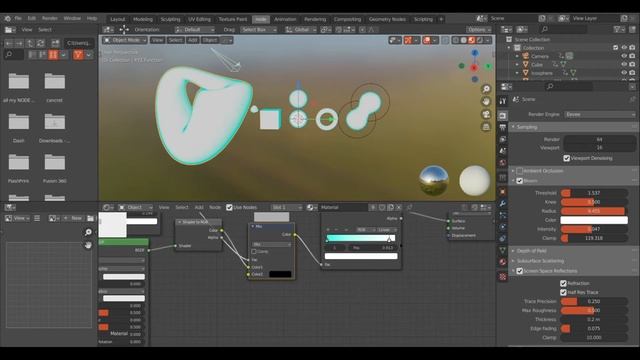Click file browser refresh icon
Screen dimensions: 640x360
[x=40, y=43]
